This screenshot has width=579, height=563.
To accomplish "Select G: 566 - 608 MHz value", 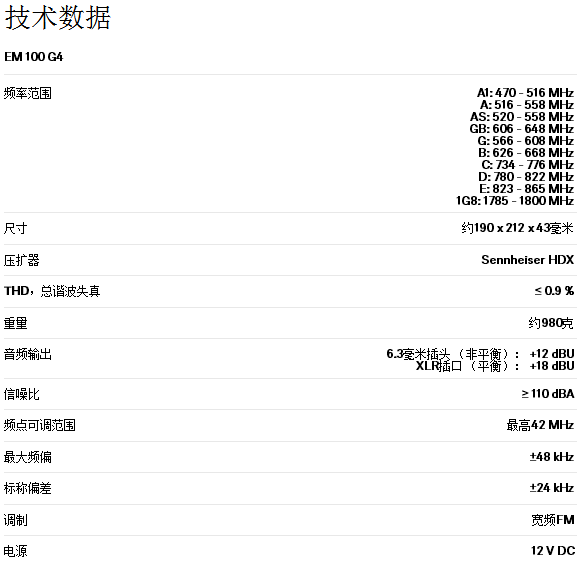I will coord(526,141).
